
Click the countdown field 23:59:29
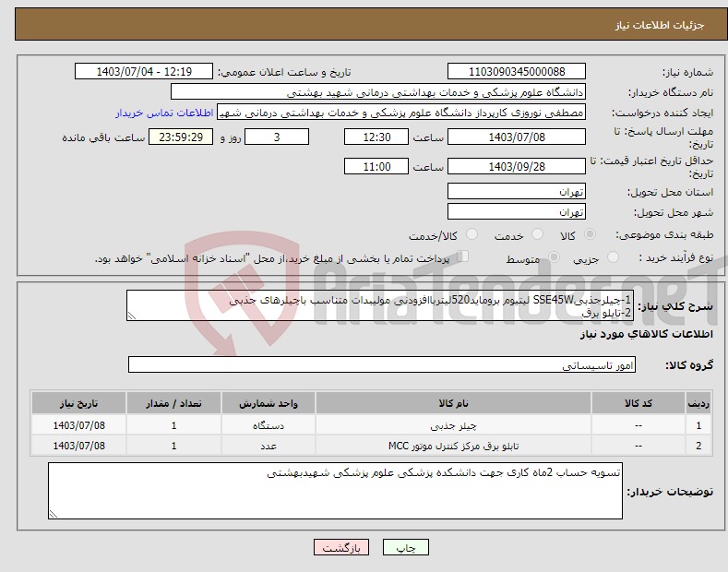pos(181,137)
